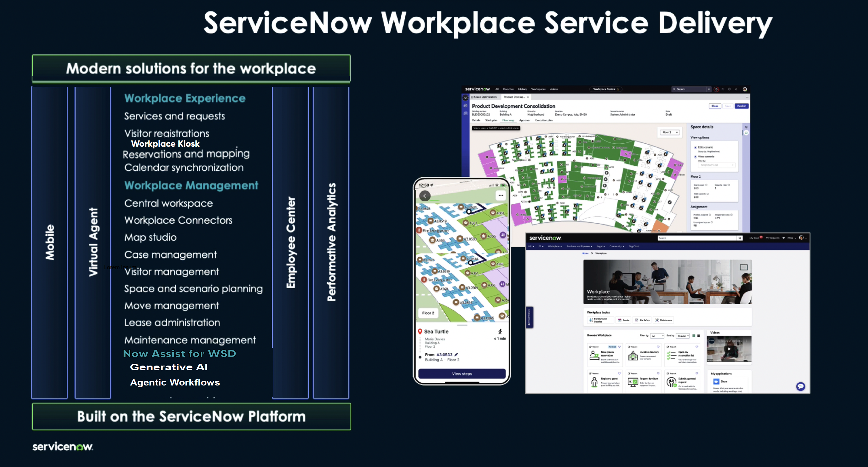Tap the back arrow in the mobile map
Viewport: 868px width, 467px height.
point(424,196)
